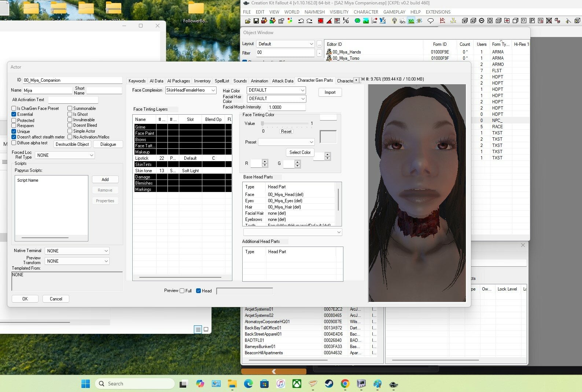Expand the dropdown below Base Head Parts
Viewport: 582px width, 392px height.
(x=292, y=232)
